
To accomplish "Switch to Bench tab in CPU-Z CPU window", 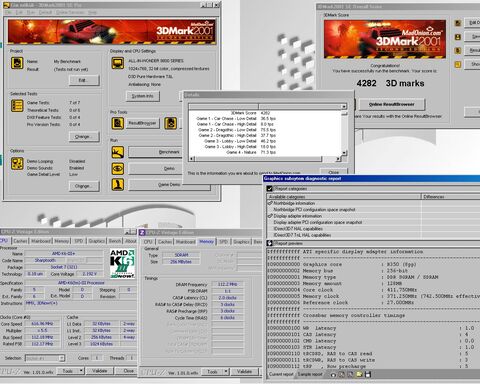I will (115, 241).
